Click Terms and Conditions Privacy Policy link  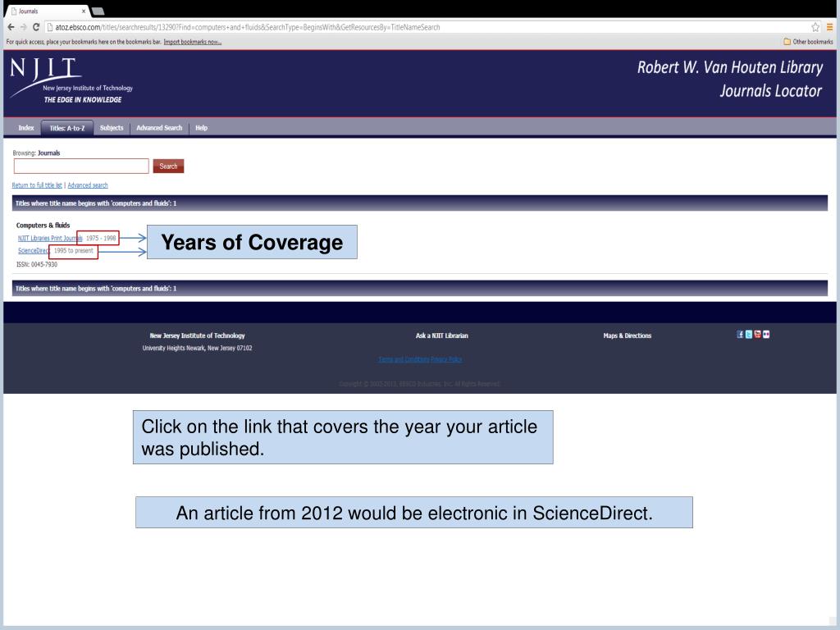(420, 359)
